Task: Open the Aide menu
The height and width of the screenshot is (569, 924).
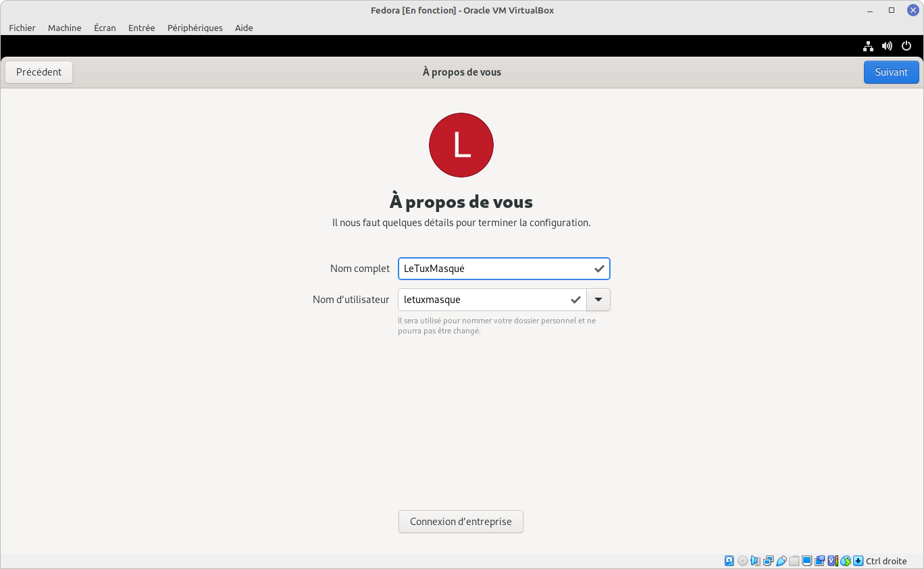Action: click(244, 28)
